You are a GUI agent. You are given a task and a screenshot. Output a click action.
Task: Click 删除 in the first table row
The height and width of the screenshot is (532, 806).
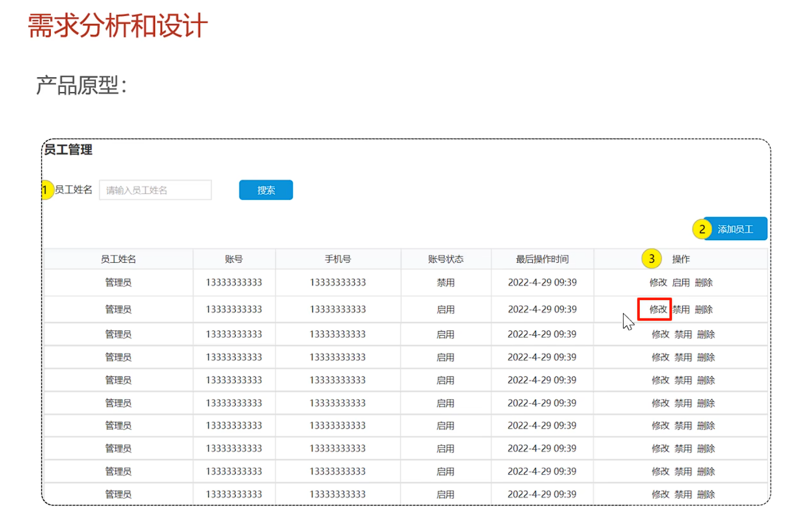tap(704, 283)
